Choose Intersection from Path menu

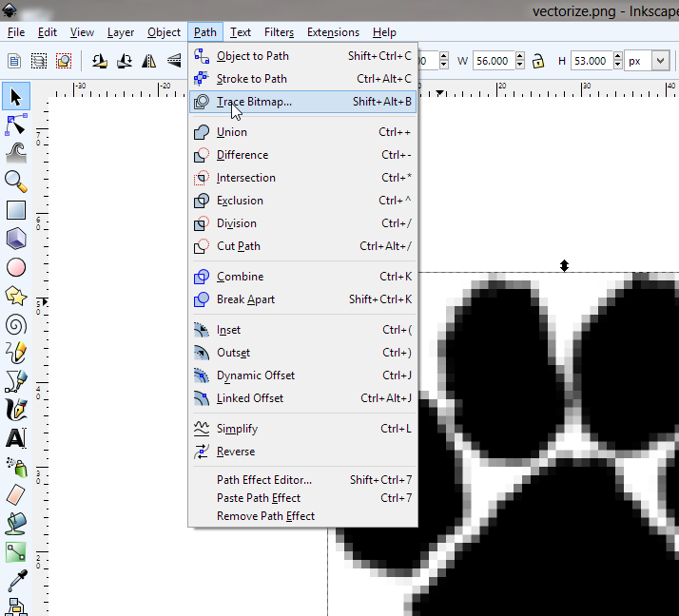pos(302,178)
